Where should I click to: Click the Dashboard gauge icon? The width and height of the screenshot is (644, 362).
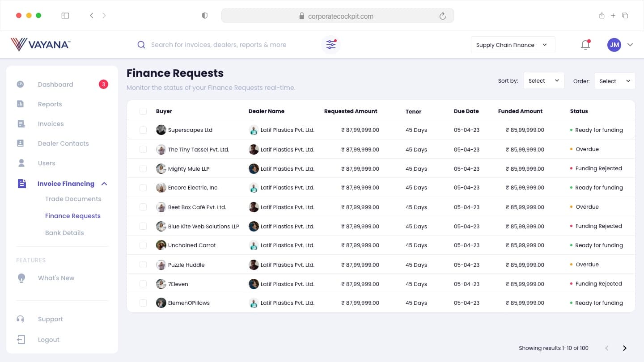click(x=21, y=84)
